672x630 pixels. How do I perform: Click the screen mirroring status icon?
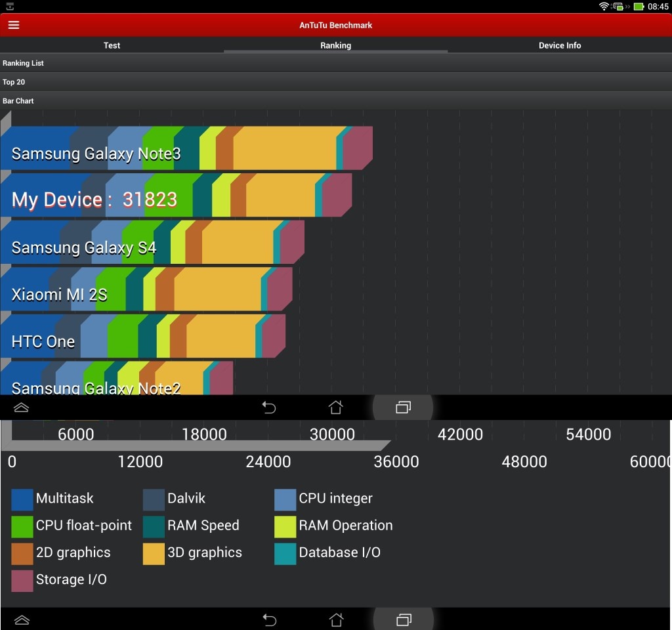618,7
